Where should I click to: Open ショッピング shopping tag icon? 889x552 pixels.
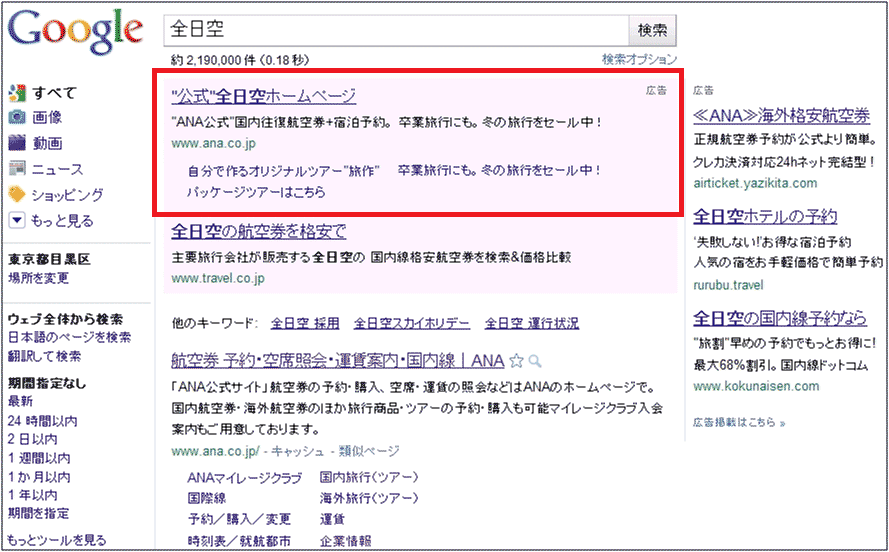[17, 195]
